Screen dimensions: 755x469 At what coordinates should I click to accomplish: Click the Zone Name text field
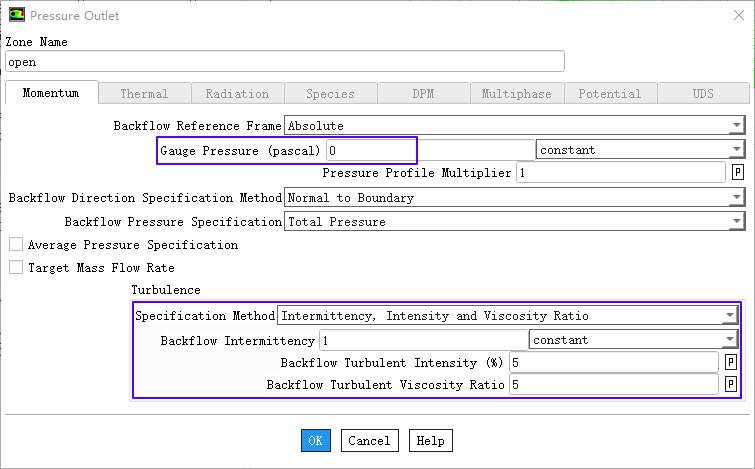[x=285, y=62]
